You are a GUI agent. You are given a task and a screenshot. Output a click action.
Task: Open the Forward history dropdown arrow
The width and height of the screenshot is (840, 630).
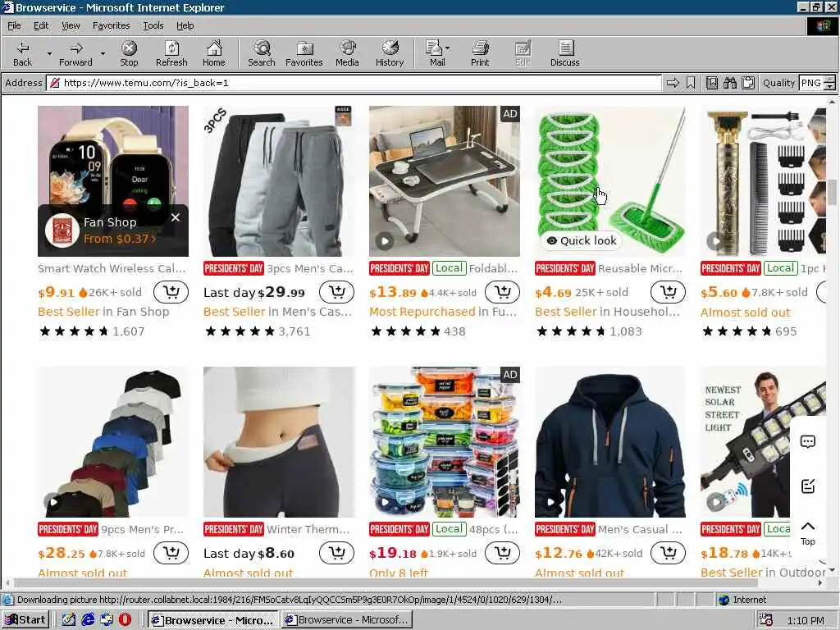103,53
